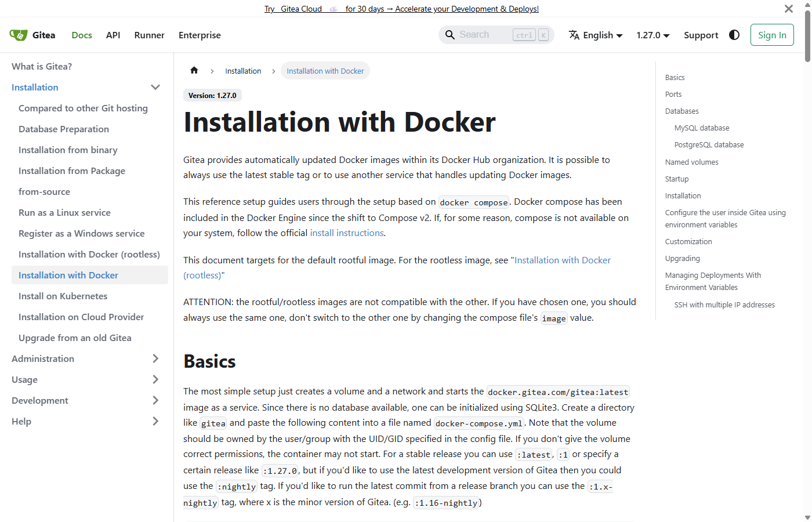Jump to Installation in table of contents
The image size is (812, 522).
(683, 195)
